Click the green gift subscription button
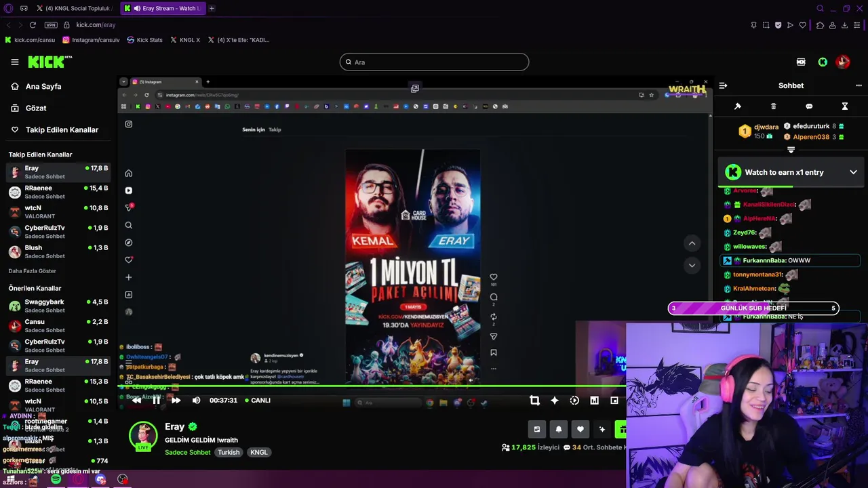 (620, 429)
